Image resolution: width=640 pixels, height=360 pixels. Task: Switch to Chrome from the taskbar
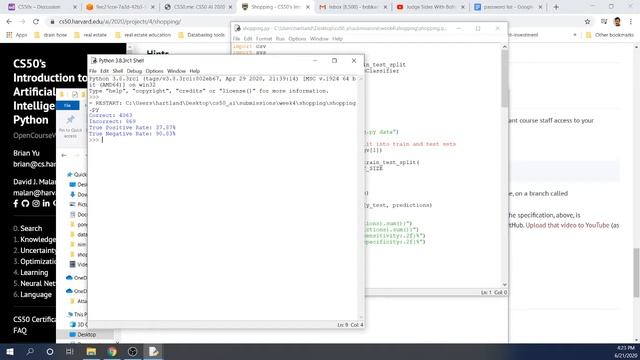tap(112, 351)
